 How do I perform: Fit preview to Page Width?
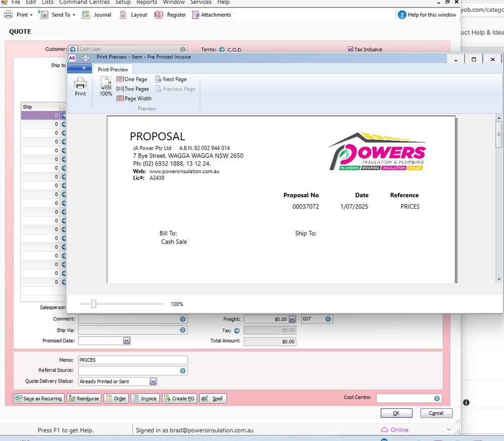point(134,99)
